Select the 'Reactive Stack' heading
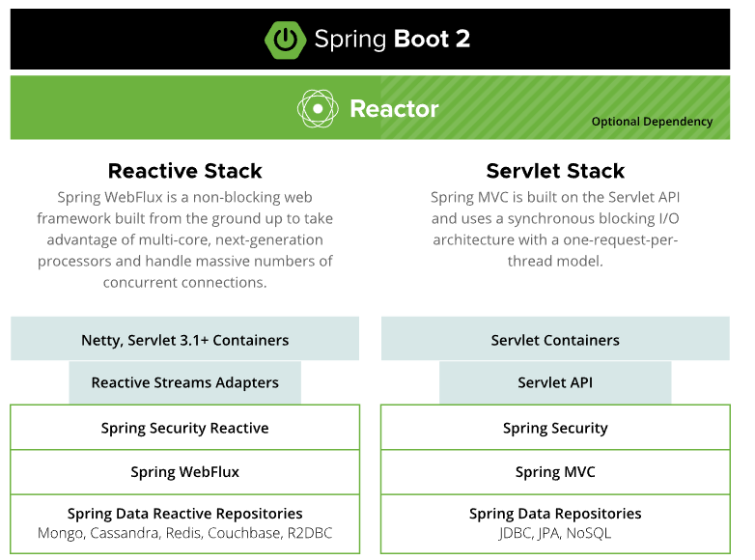Screen dimensions: 755x560 [x=185, y=171]
